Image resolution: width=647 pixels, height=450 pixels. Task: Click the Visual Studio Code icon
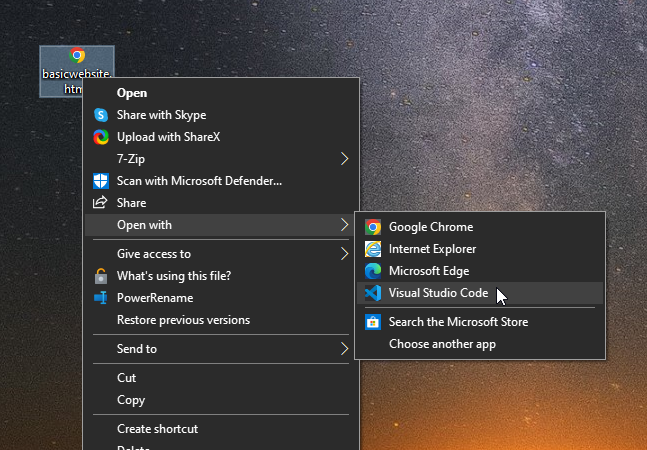coord(373,293)
